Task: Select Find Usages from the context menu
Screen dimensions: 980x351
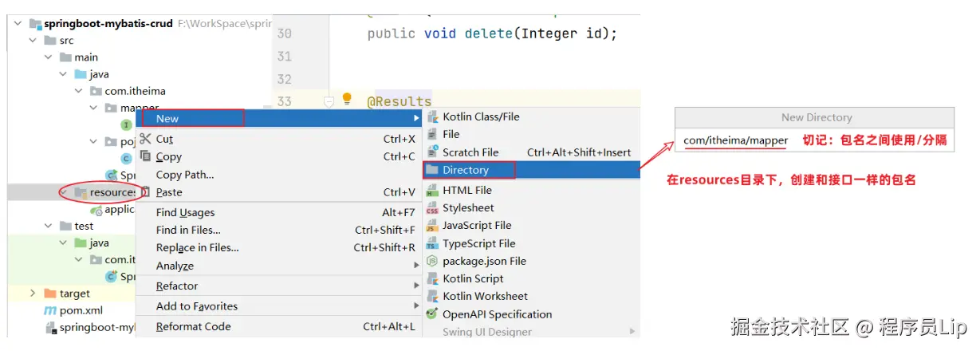Action: pos(185,212)
